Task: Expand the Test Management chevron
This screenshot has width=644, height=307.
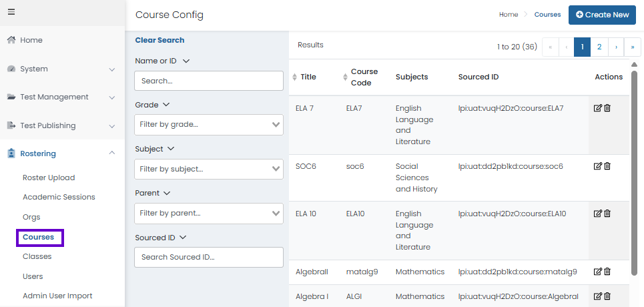Action: coord(111,97)
